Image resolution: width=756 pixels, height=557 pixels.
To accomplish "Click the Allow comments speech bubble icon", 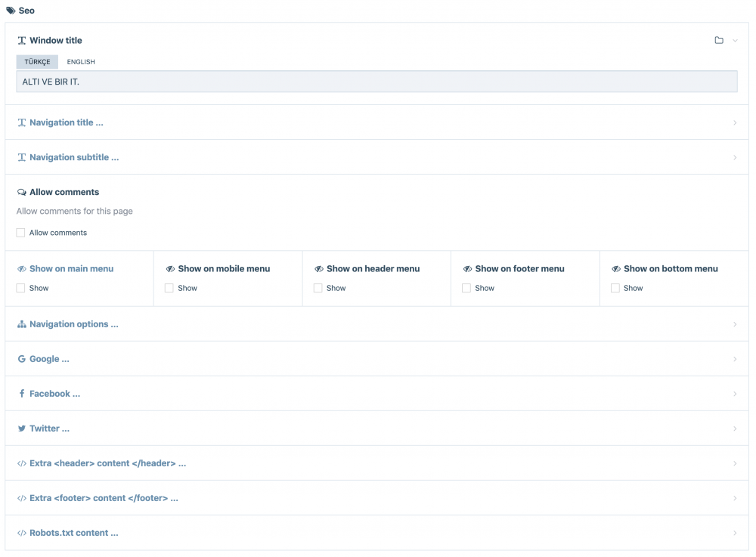I will click(21, 193).
